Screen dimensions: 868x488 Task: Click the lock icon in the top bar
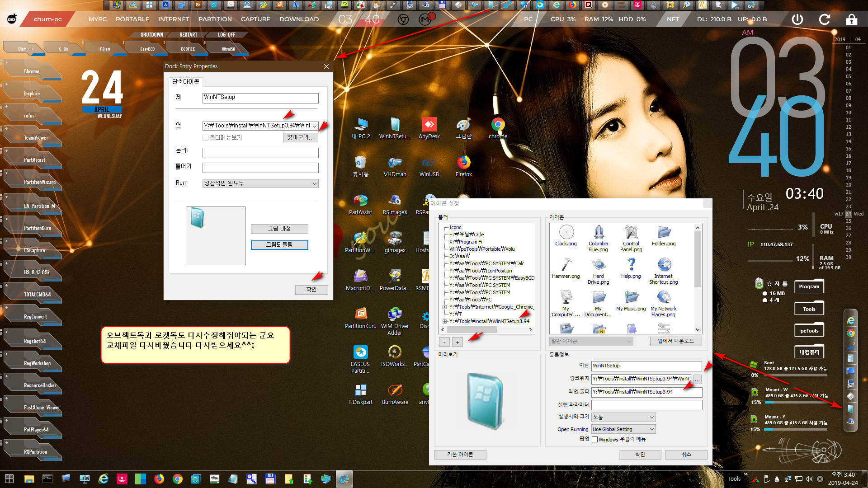tap(851, 19)
